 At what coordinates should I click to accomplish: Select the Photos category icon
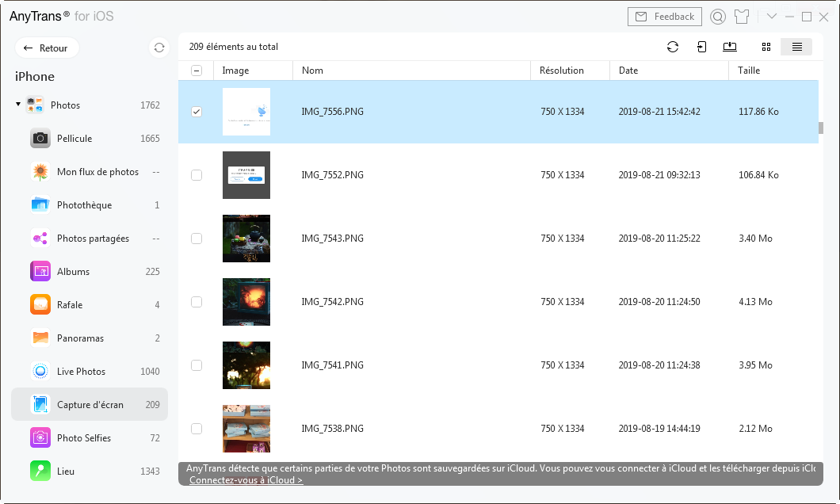(x=36, y=105)
